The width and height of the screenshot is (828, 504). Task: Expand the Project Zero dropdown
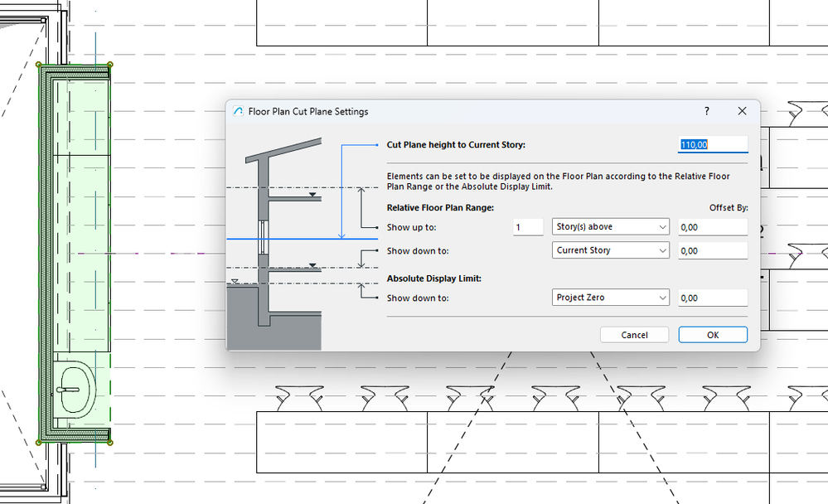611,298
